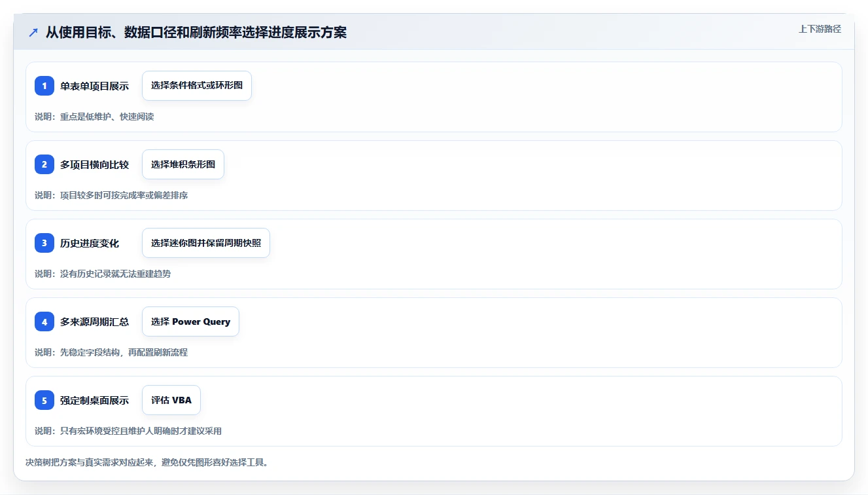Click the 评估 VBA button
The image size is (868, 495).
point(171,400)
